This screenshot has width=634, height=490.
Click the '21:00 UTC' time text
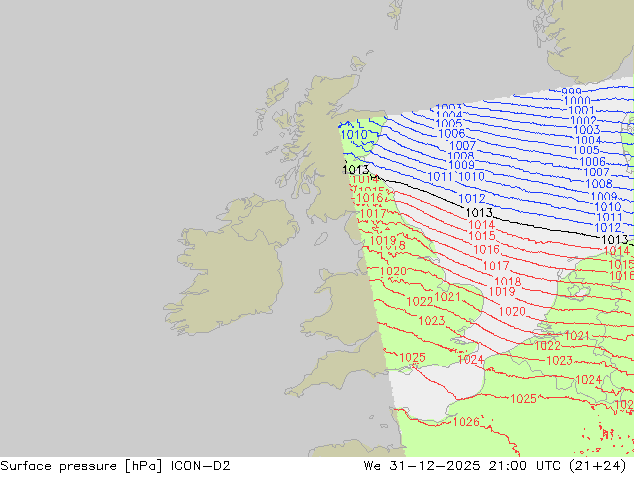click(524, 466)
